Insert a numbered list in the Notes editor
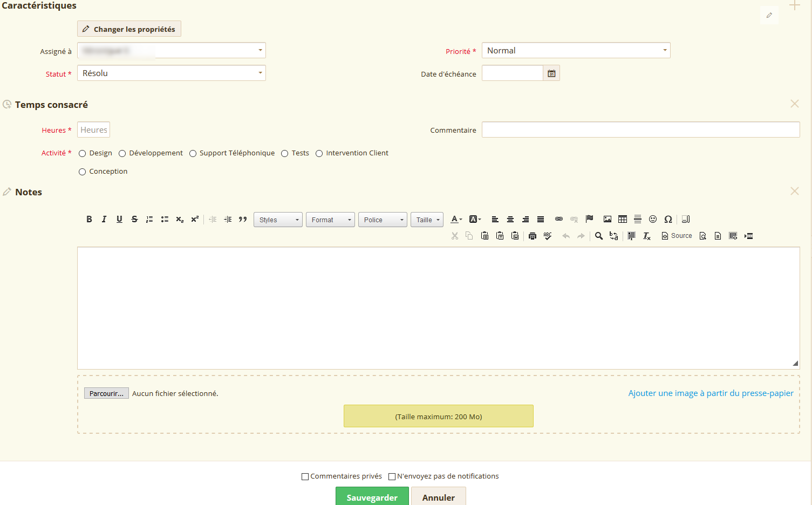 [x=149, y=219]
